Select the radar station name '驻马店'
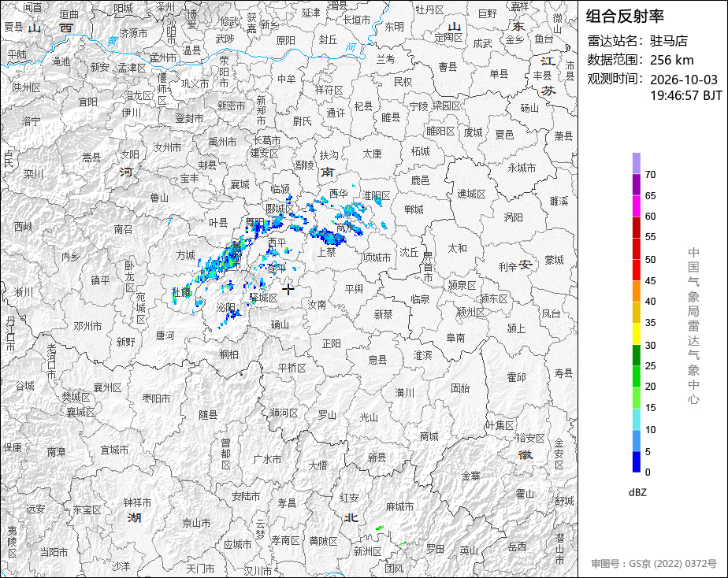The width and height of the screenshot is (728, 578). (x=669, y=41)
